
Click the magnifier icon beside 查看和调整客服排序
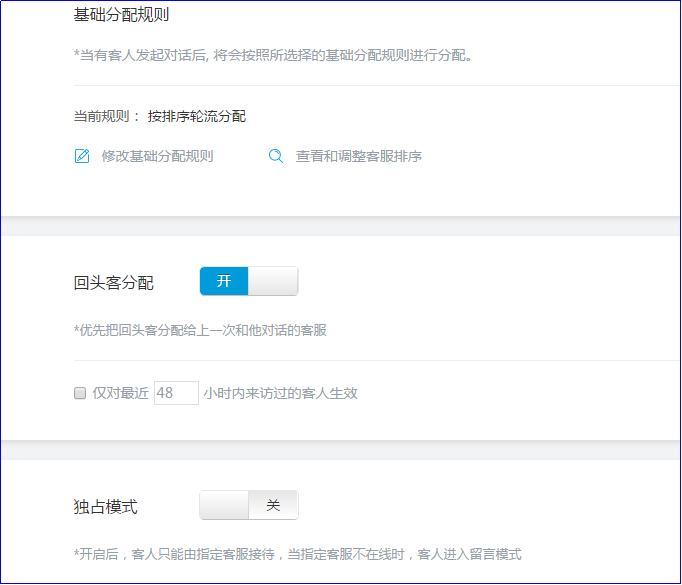coord(276,156)
